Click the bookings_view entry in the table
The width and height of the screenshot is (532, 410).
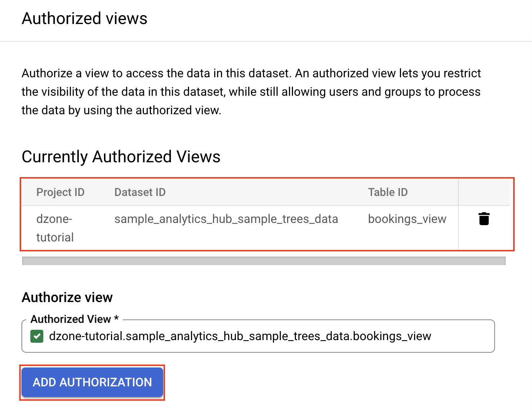[407, 219]
